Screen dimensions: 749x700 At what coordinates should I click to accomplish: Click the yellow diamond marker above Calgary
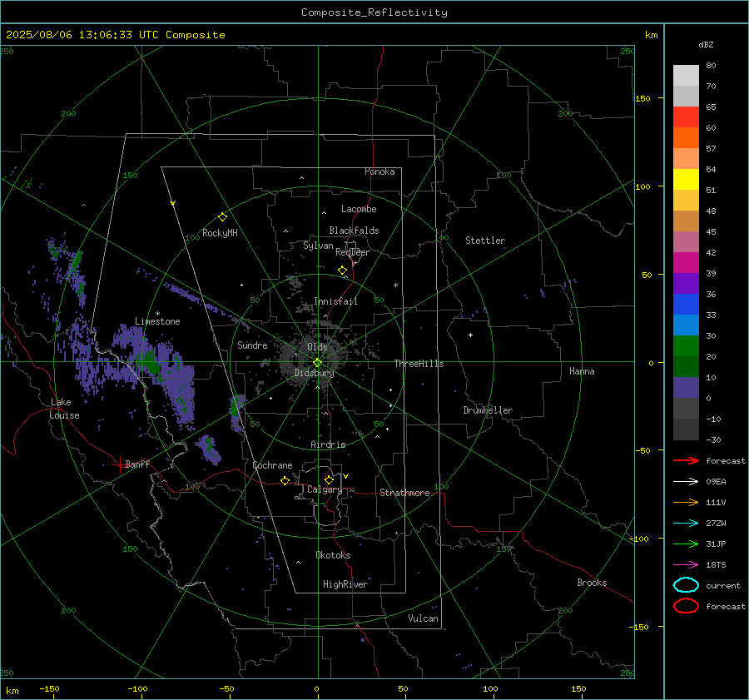pos(329,479)
